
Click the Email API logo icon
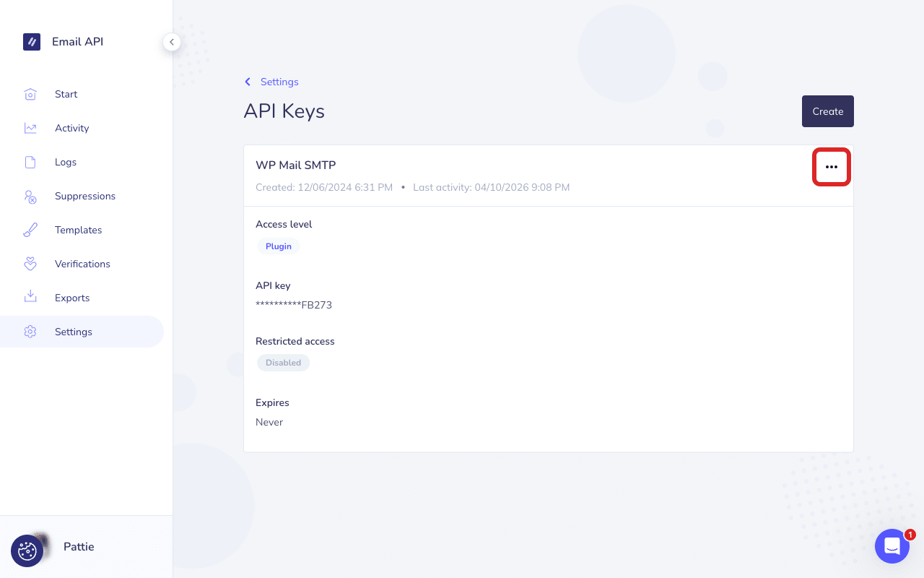(31, 42)
